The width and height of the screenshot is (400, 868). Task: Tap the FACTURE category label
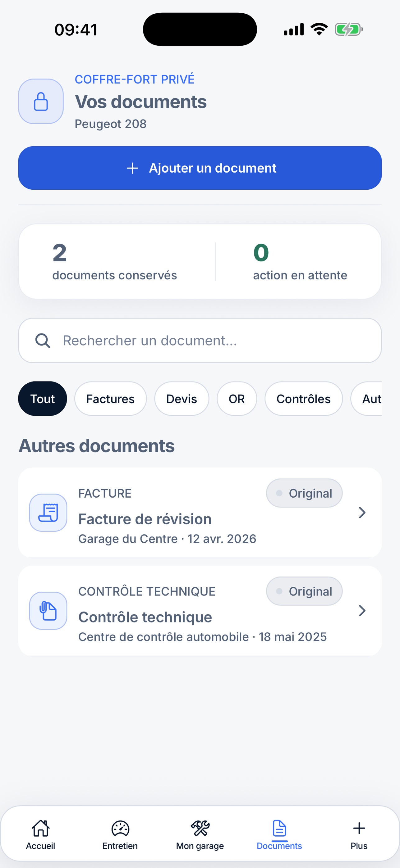pos(105,493)
